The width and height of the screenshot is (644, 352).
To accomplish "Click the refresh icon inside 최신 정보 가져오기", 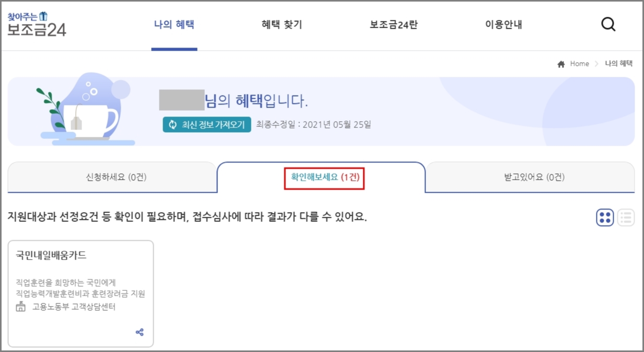I will 172,125.
